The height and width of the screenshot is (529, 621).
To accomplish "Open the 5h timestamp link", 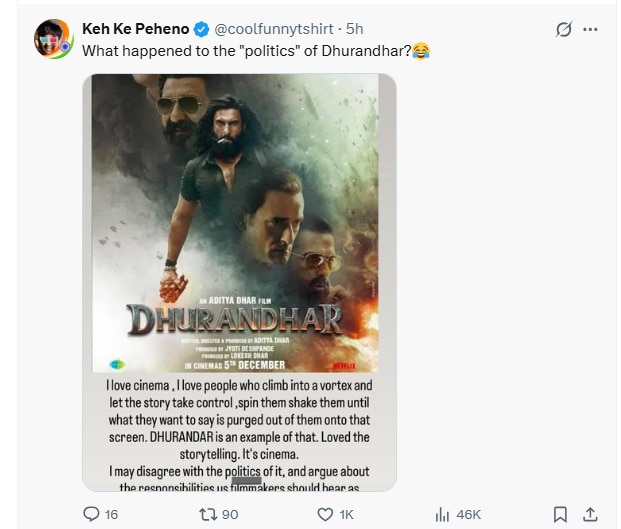I will [x=355, y=29].
